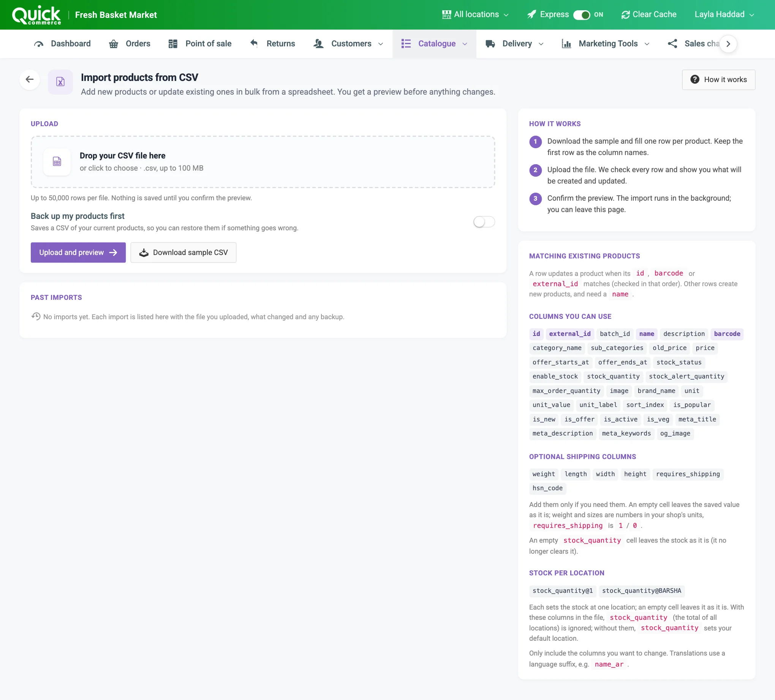Open the Layla Haddad user menu
775x700 pixels.
tap(724, 14)
